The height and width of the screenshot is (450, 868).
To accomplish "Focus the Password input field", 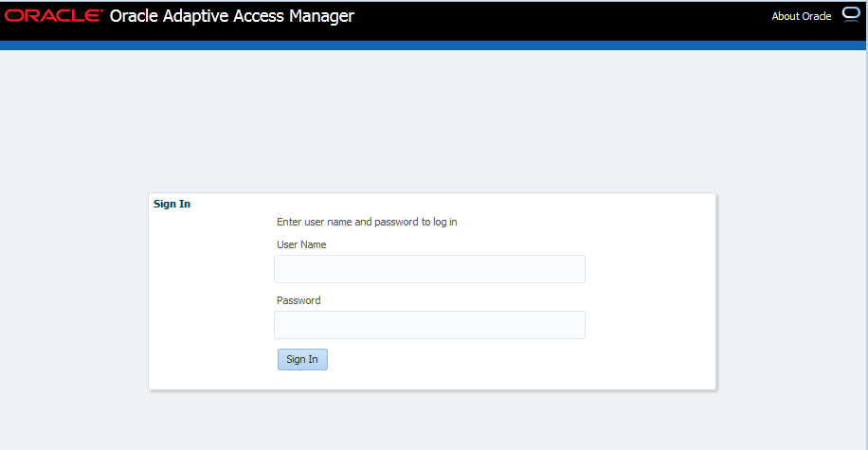I will click(429, 325).
